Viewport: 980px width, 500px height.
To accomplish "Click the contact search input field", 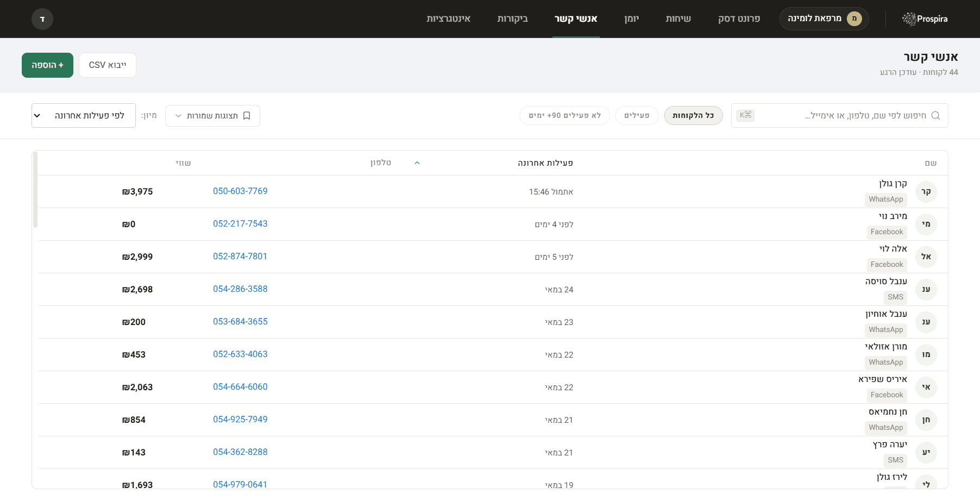I will click(x=840, y=115).
